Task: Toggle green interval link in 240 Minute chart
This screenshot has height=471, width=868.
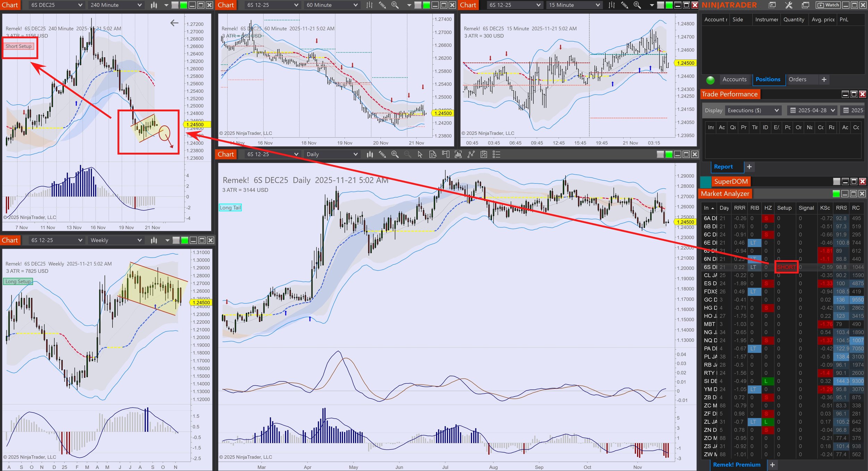Action: tap(184, 5)
